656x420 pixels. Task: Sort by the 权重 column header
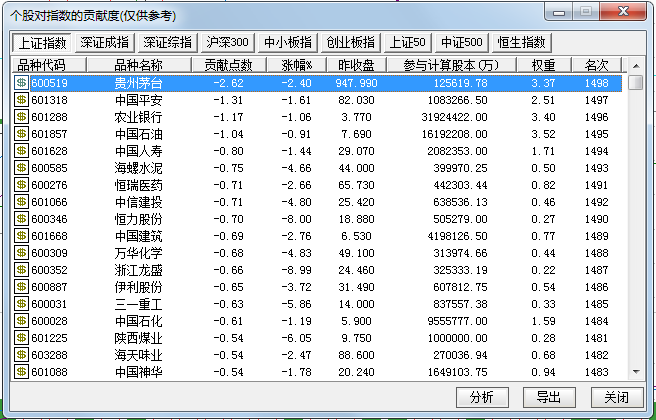click(543, 65)
